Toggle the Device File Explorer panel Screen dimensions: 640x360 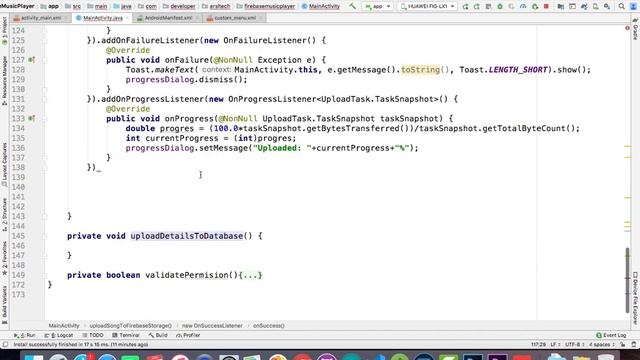pos(635,298)
